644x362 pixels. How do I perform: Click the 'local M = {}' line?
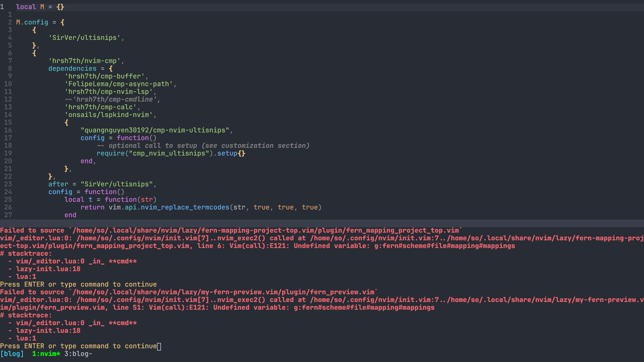click(40, 7)
